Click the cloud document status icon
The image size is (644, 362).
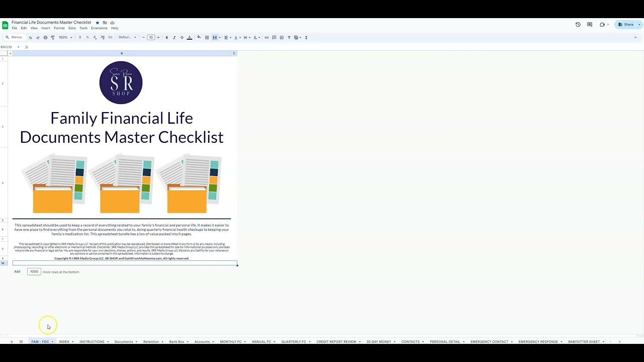[x=112, y=23]
